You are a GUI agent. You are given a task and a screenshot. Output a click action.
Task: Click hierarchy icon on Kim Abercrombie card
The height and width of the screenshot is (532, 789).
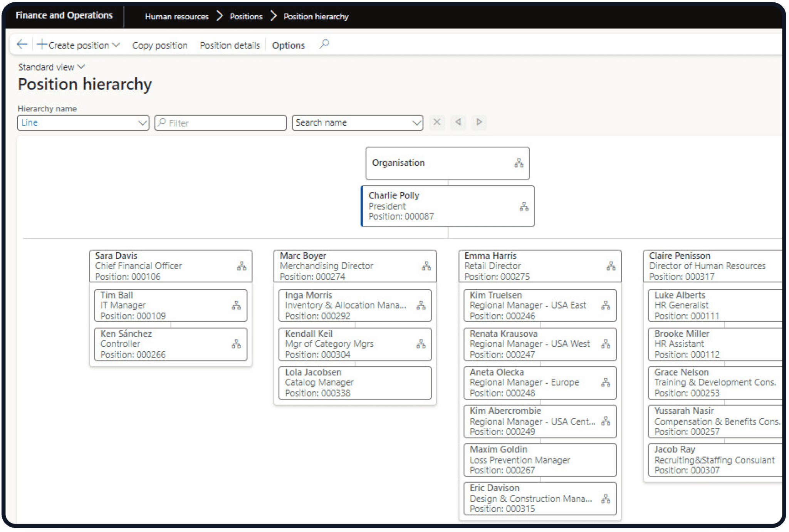[x=606, y=421]
